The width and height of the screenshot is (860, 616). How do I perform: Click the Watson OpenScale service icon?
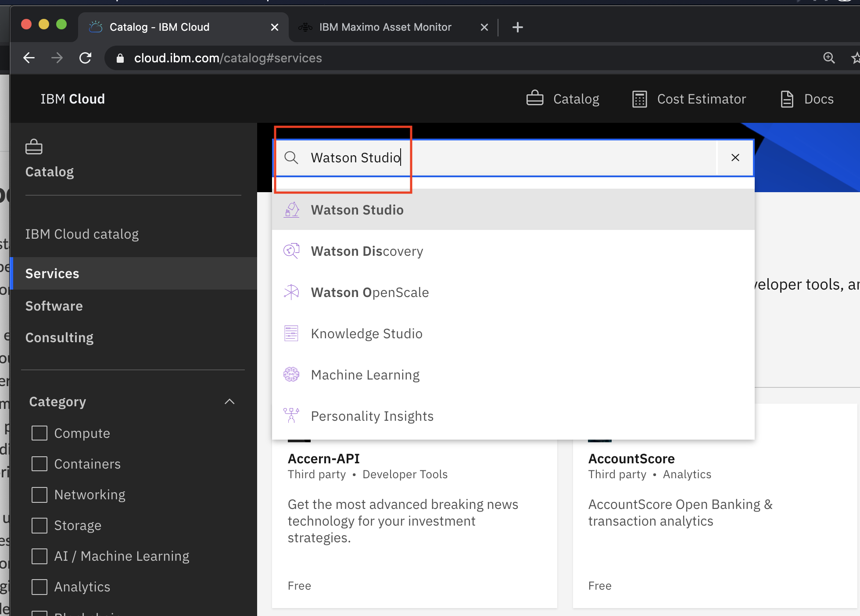[x=291, y=292]
